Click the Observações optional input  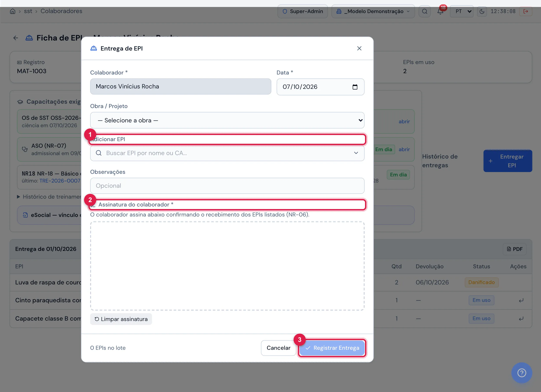(x=227, y=186)
